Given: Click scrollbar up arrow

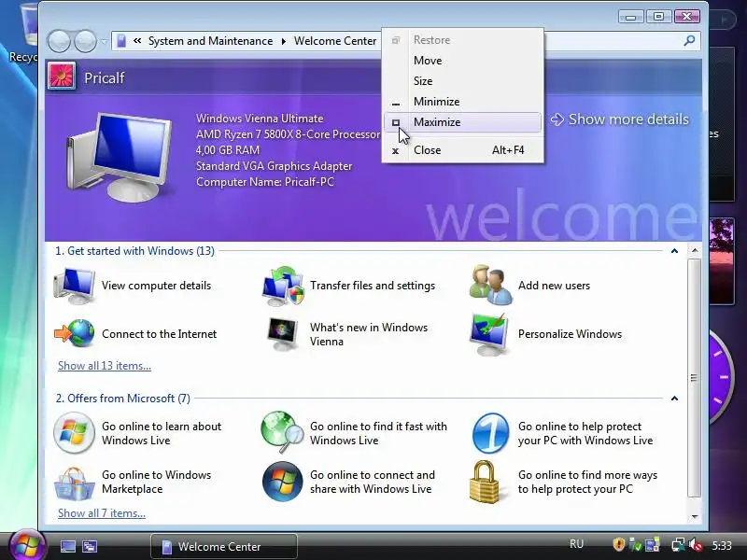Looking at the screenshot, I should click(695, 250).
